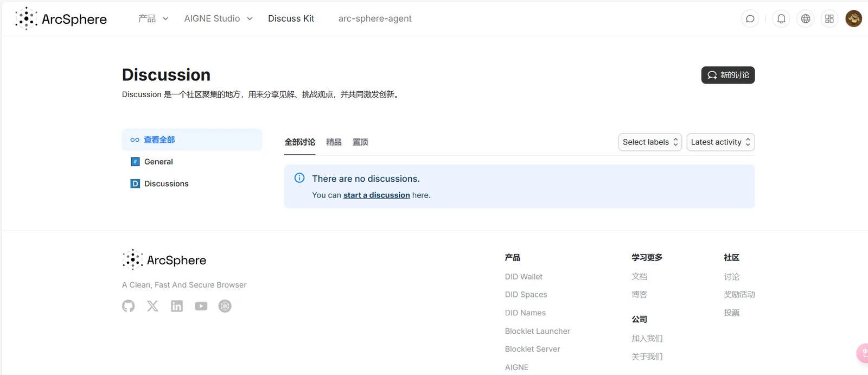This screenshot has height=375, width=868.
Task: Open the Select labels dropdown
Action: point(650,142)
